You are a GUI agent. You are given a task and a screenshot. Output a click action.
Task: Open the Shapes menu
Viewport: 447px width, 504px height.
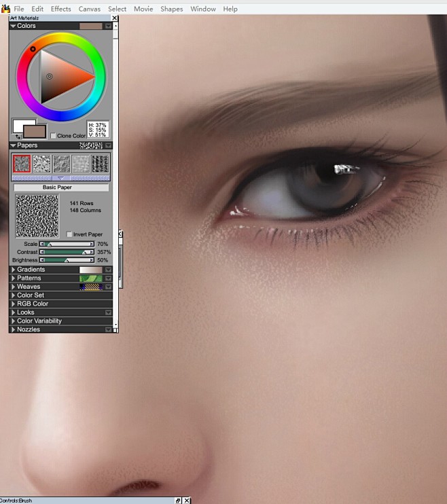tap(172, 9)
